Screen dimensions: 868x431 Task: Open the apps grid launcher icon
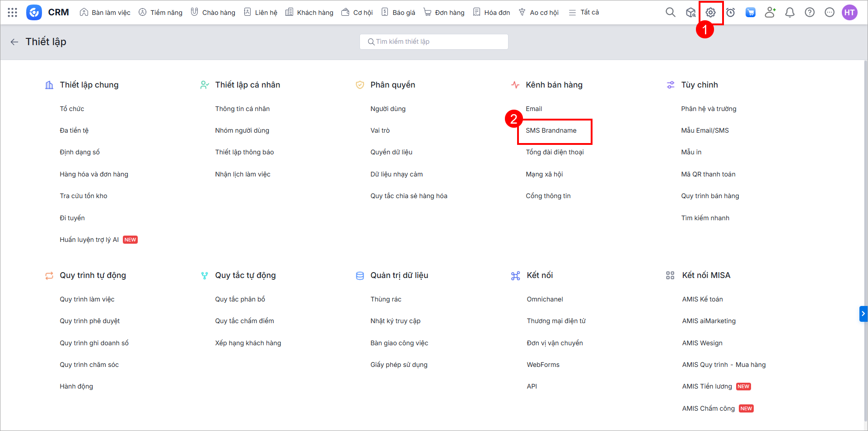(13, 13)
